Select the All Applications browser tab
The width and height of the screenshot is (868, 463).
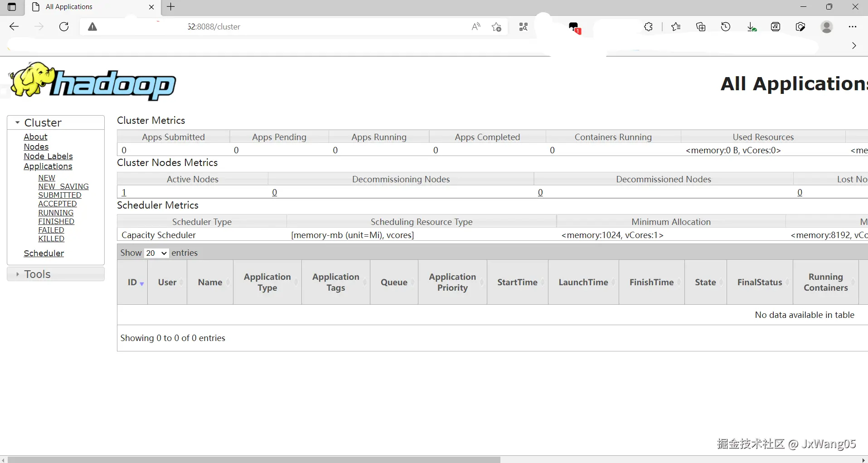(x=93, y=7)
